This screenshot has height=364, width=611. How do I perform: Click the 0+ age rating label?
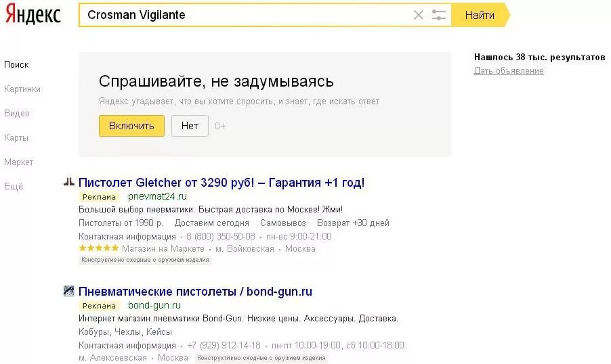[x=220, y=126]
